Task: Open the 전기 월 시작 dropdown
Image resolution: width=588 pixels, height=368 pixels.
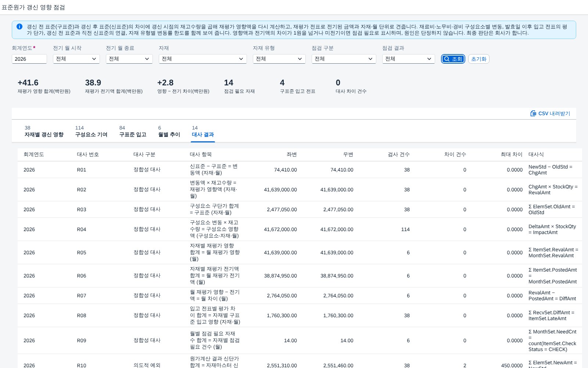Action: coord(76,59)
